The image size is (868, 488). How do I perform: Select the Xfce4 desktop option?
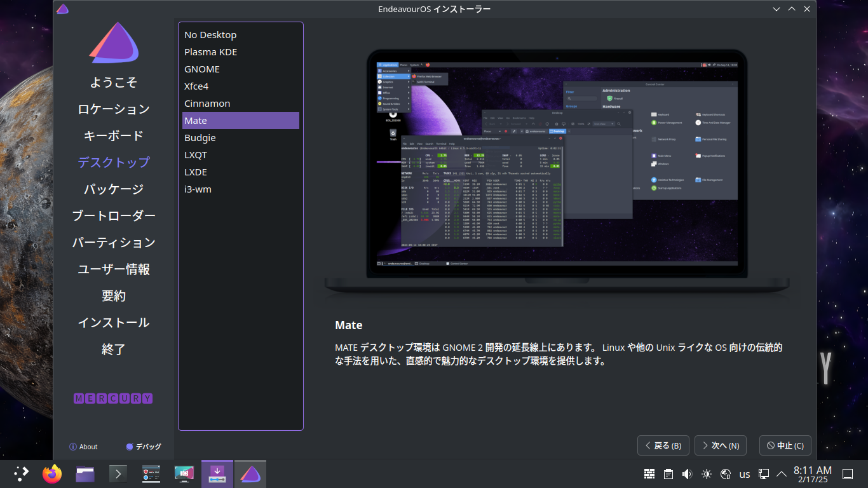(196, 86)
